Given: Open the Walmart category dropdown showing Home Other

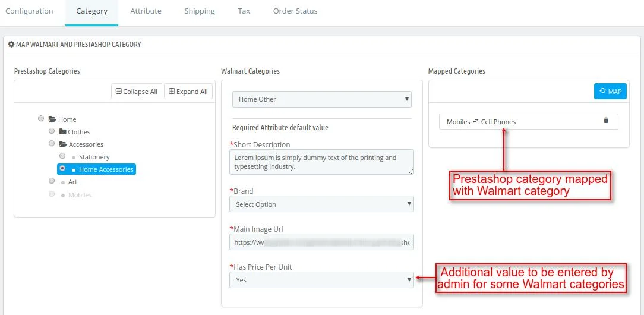Looking at the screenshot, I should (x=321, y=99).
